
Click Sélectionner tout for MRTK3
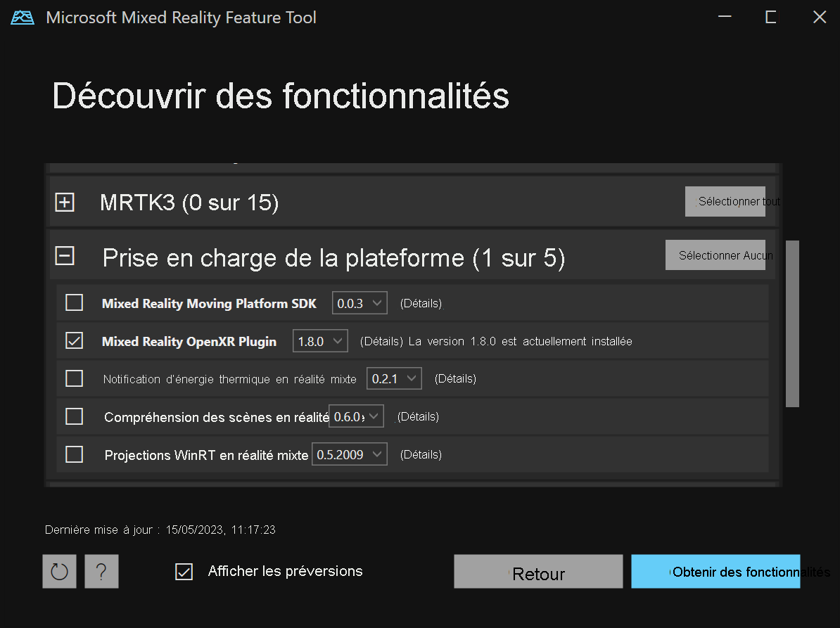pyautogui.click(x=725, y=201)
